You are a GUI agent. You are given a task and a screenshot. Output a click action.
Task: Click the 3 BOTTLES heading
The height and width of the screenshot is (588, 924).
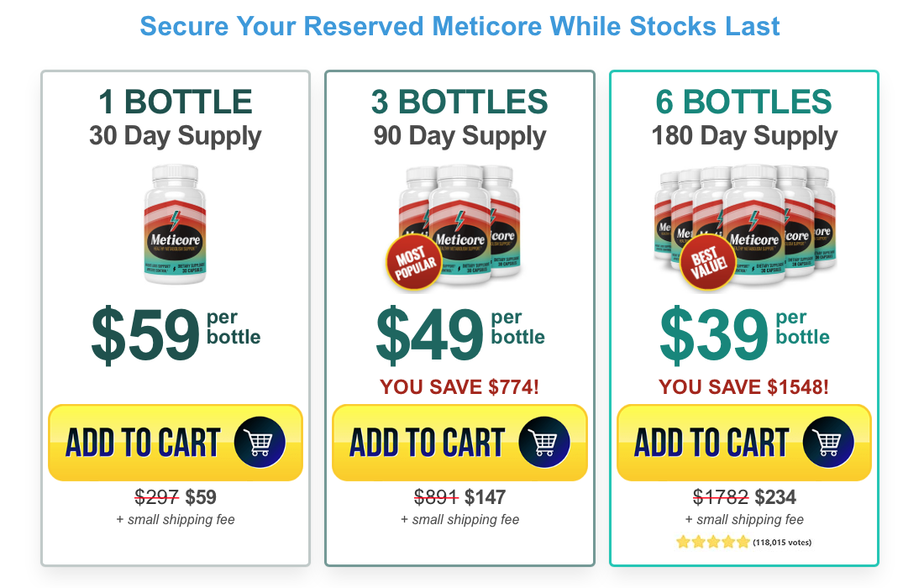459,102
